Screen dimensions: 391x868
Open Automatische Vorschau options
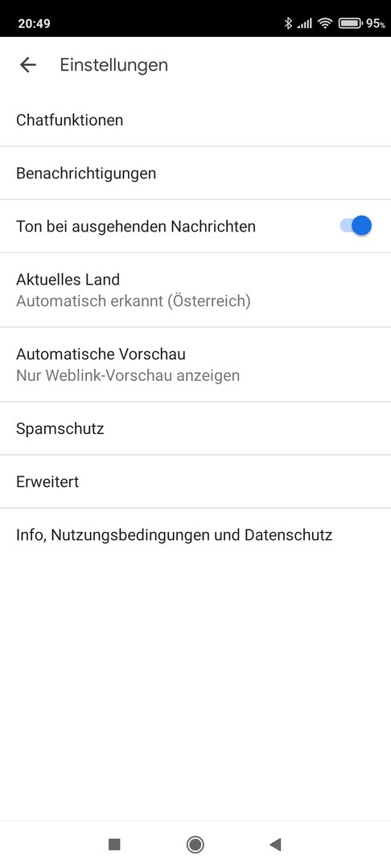pyautogui.click(x=195, y=365)
